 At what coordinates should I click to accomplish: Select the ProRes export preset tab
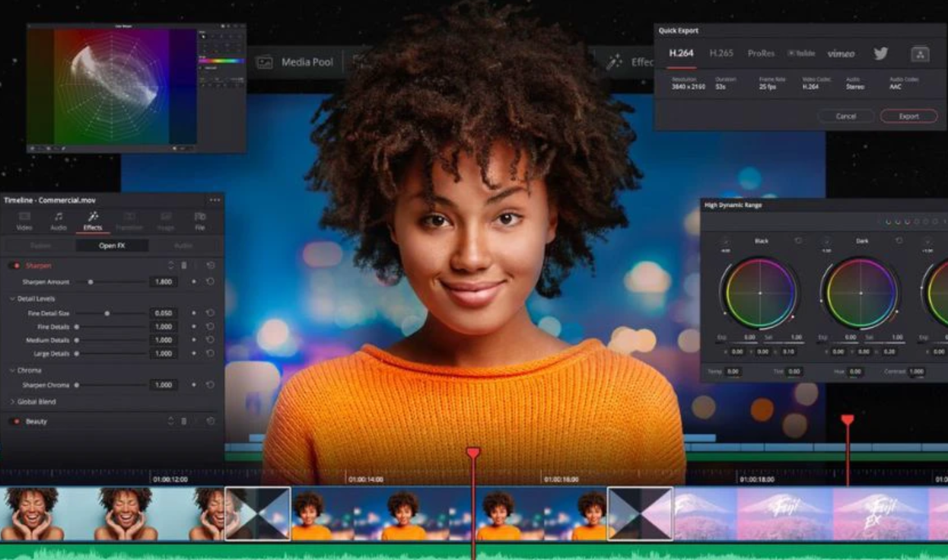click(761, 53)
